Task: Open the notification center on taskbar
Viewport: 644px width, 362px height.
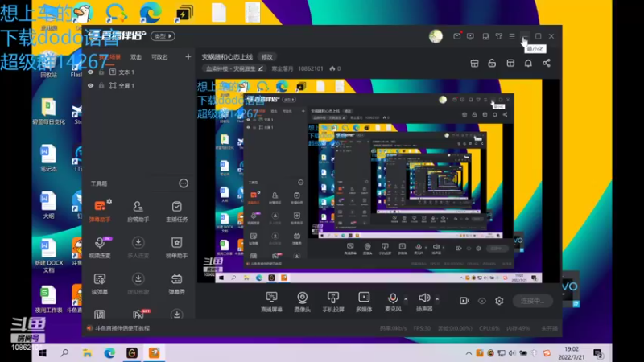Action: pos(598,353)
